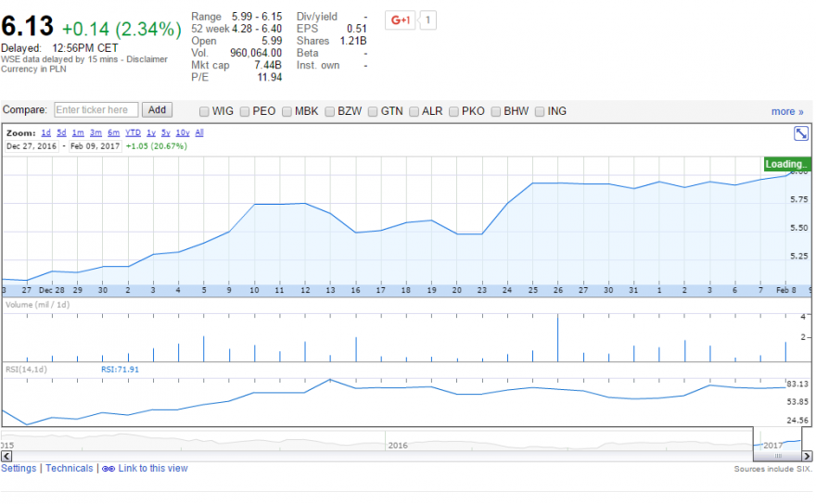Click the 'Feb 8' date axis label
816x504 pixels.
pyautogui.click(x=785, y=290)
